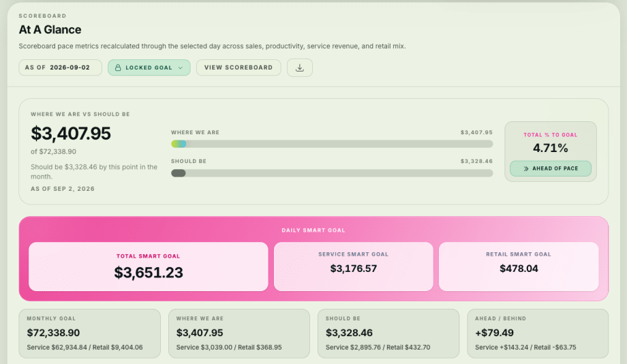Viewport: 627px width, 364px height.
Task: Click the $3,328.46 value above Should Be bar
Action: [x=476, y=161]
